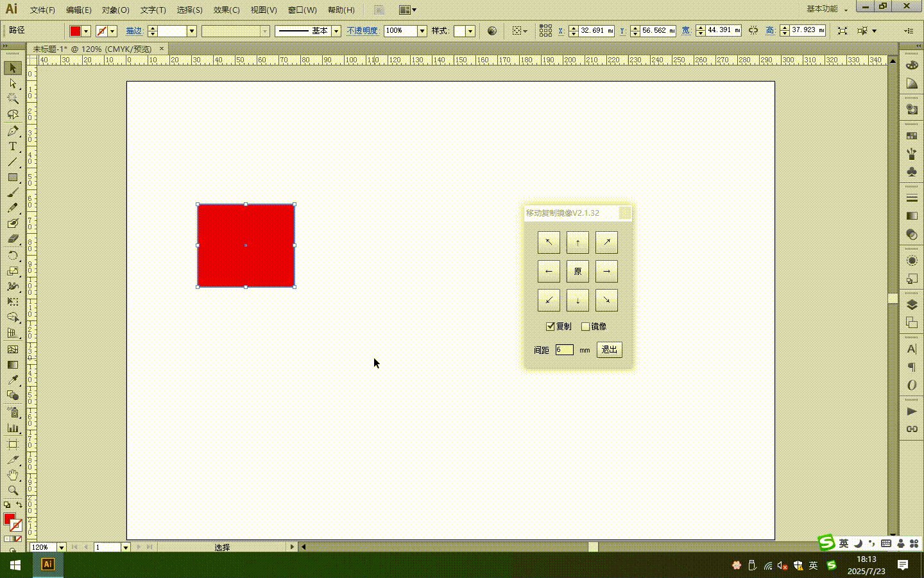Click the horizontal scrollbar thumb
Viewport: 924px width, 578px height.
point(594,547)
